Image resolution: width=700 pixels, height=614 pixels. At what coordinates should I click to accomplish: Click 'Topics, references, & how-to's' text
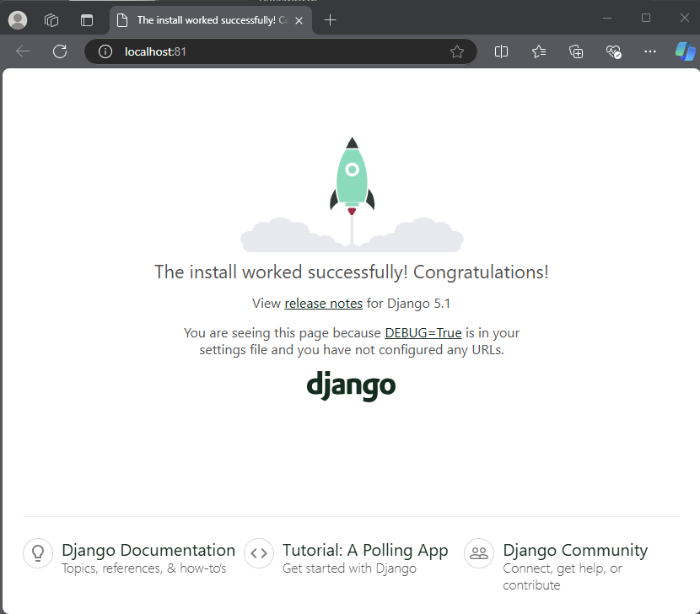click(x=143, y=568)
